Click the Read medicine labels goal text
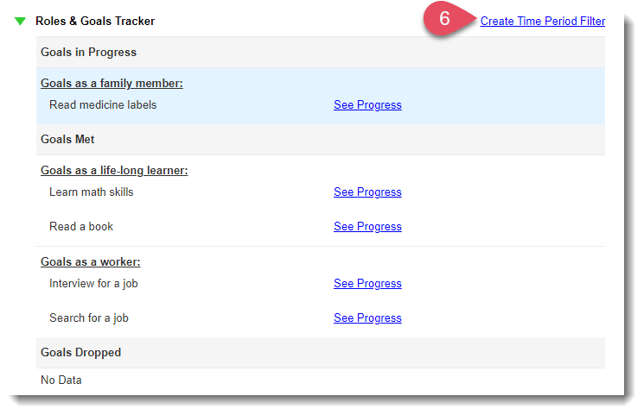Viewport: 644px width, 415px height. [102, 105]
